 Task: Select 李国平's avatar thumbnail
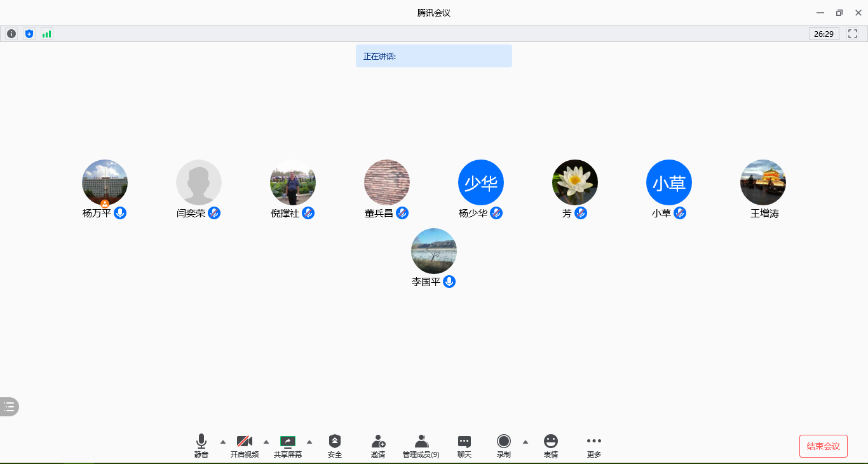[x=434, y=251]
